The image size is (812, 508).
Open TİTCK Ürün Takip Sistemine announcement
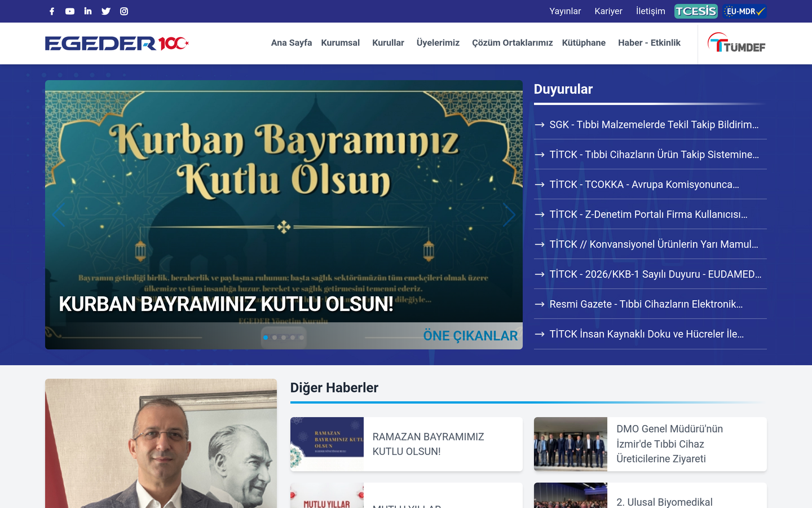(x=650, y=155)
